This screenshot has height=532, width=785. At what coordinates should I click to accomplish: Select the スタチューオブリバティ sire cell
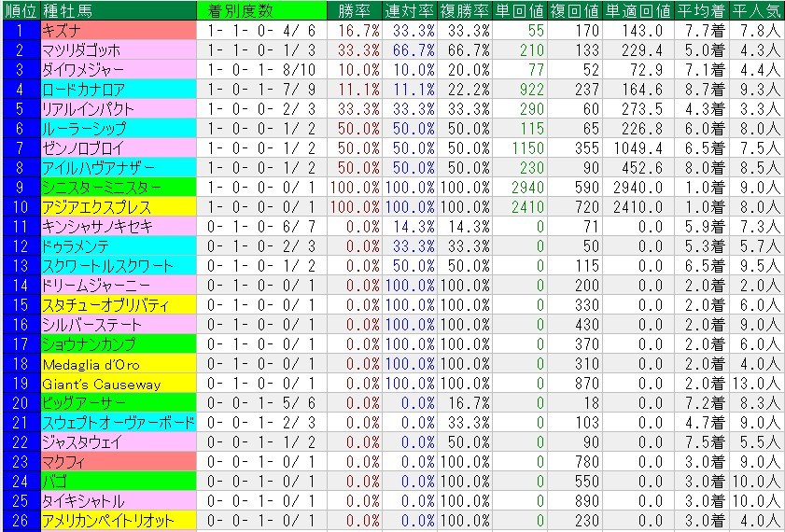pos(119,305)
